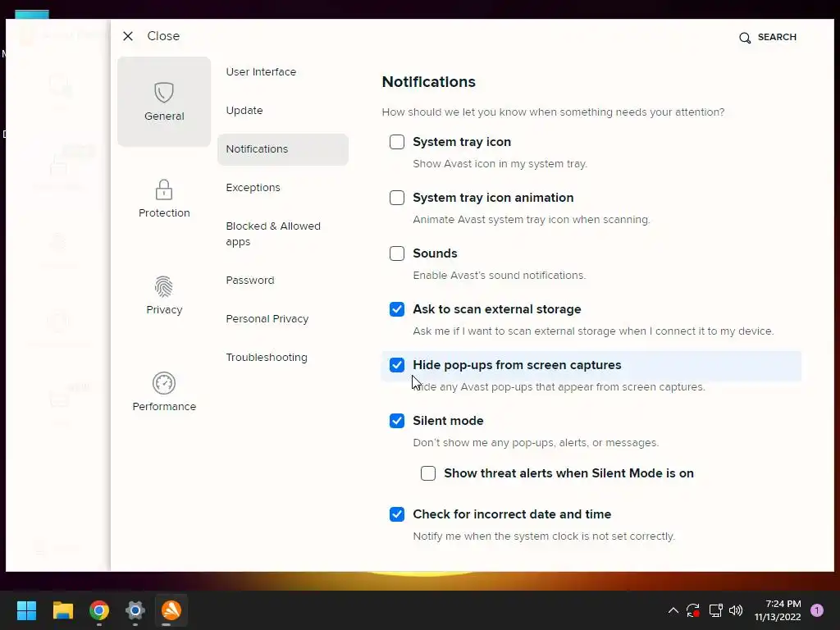840x630 pixels.
Task: Click the Protection section label
Action: (164, 212)
